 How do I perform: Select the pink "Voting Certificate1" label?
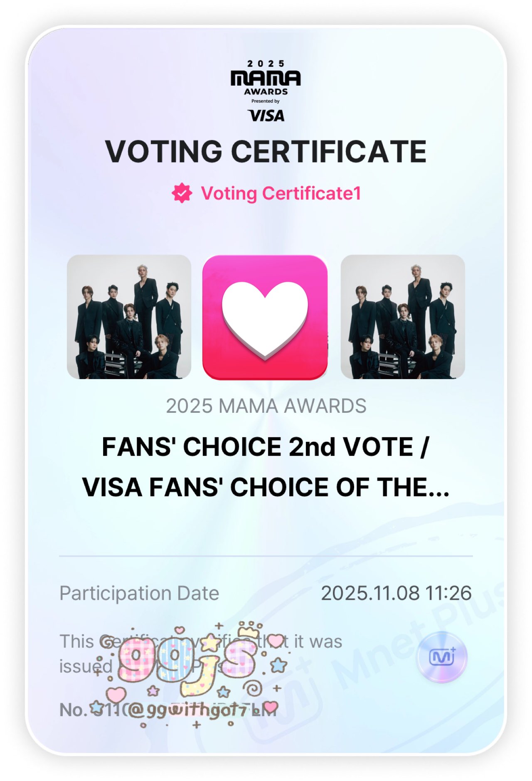281,194
